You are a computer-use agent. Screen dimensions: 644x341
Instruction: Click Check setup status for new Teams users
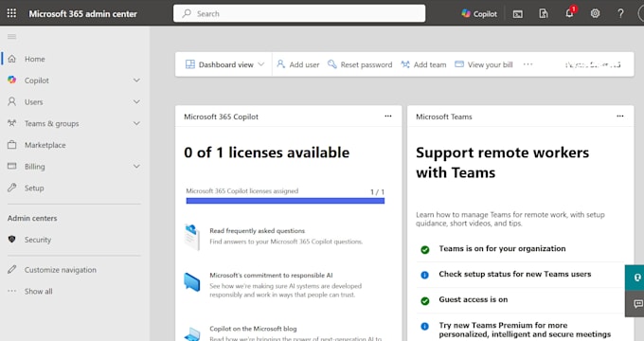[x=515, y=274]
